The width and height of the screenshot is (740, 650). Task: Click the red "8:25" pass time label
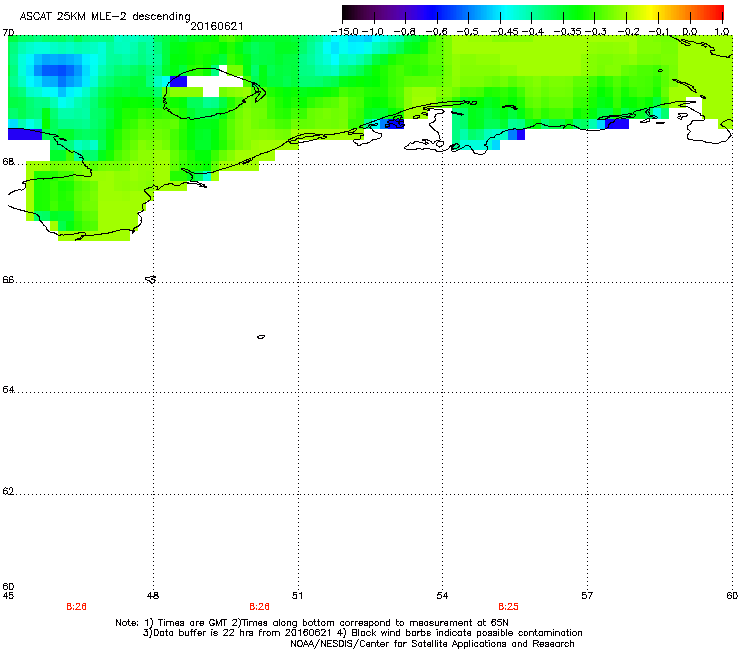508,607
